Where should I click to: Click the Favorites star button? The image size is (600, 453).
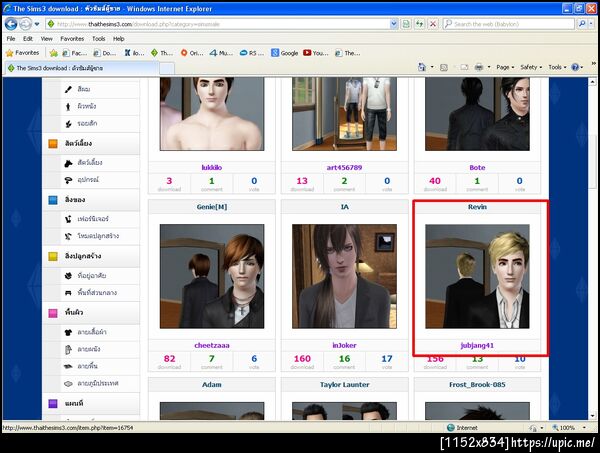[23, 53]
